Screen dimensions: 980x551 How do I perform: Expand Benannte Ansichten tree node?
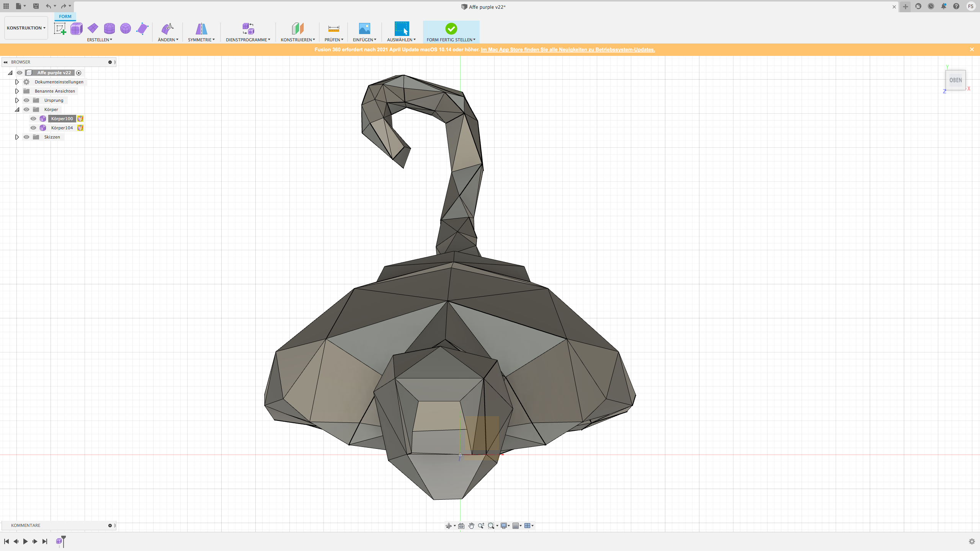[17, 91]
